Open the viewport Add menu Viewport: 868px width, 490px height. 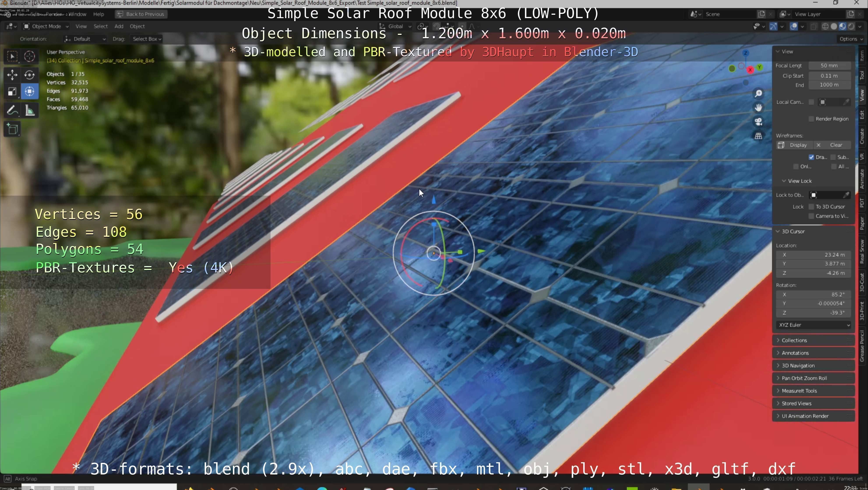point(119,26)
